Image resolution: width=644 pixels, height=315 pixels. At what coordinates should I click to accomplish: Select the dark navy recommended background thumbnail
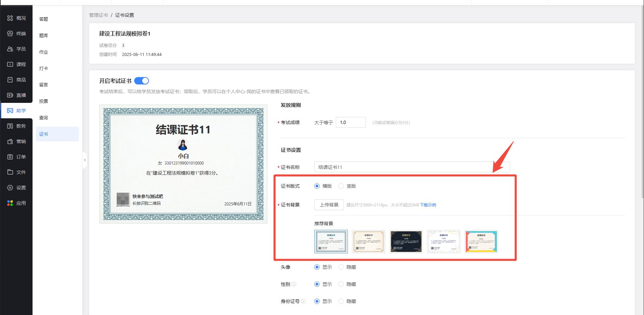(406, 242)
